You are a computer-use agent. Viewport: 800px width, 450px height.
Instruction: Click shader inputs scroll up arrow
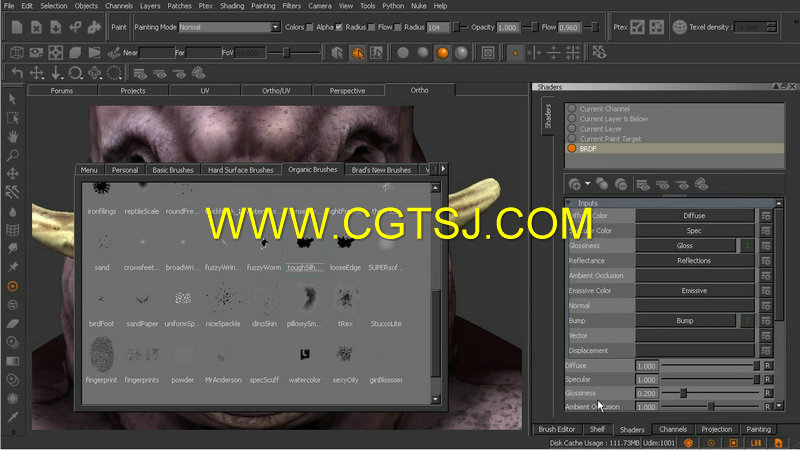779,203
